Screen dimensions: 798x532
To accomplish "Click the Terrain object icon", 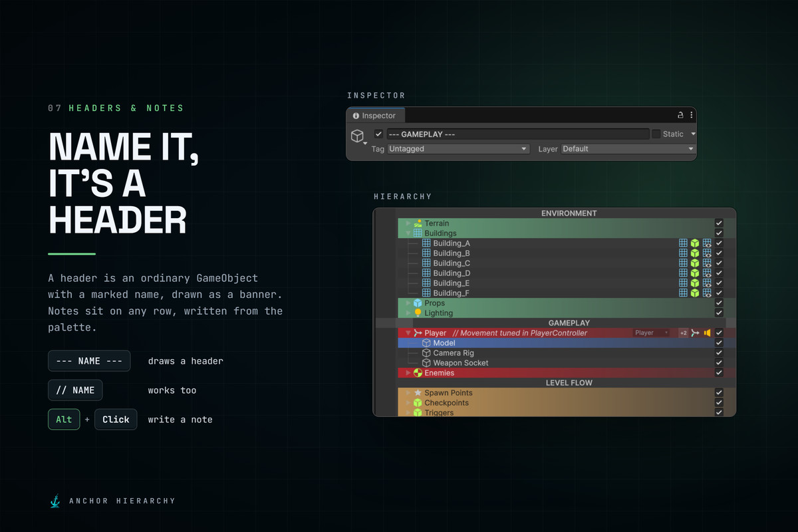I will point(418,223).
